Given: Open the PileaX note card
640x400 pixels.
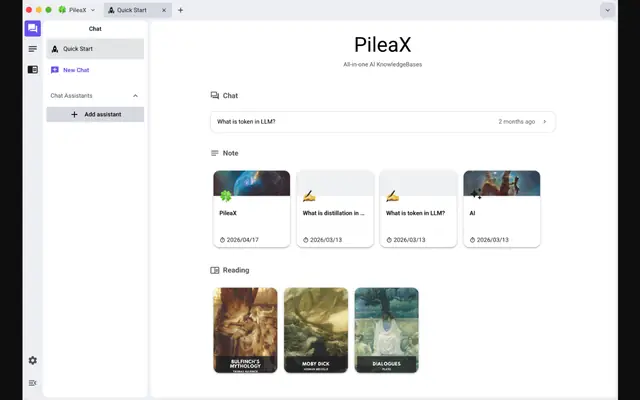Looking at the screenshot, I should click(252, 209).
